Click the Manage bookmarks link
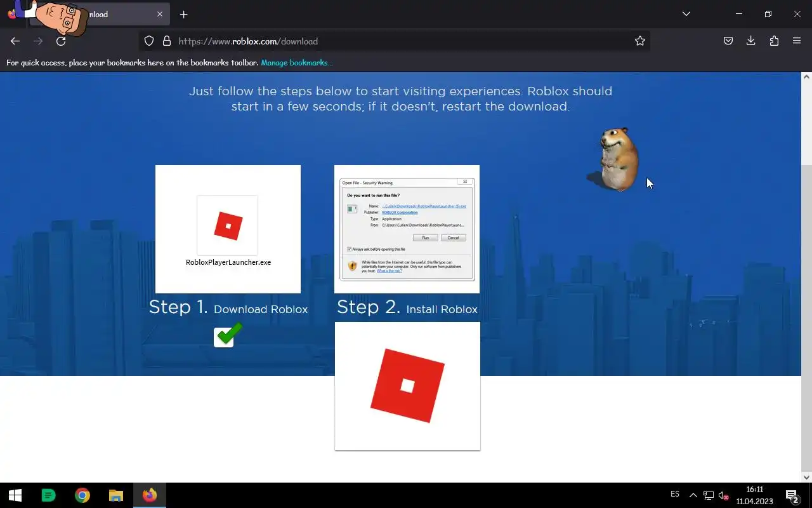Image resolution: width=812 pixels, height=508 pixels. (x=297, y=62)
